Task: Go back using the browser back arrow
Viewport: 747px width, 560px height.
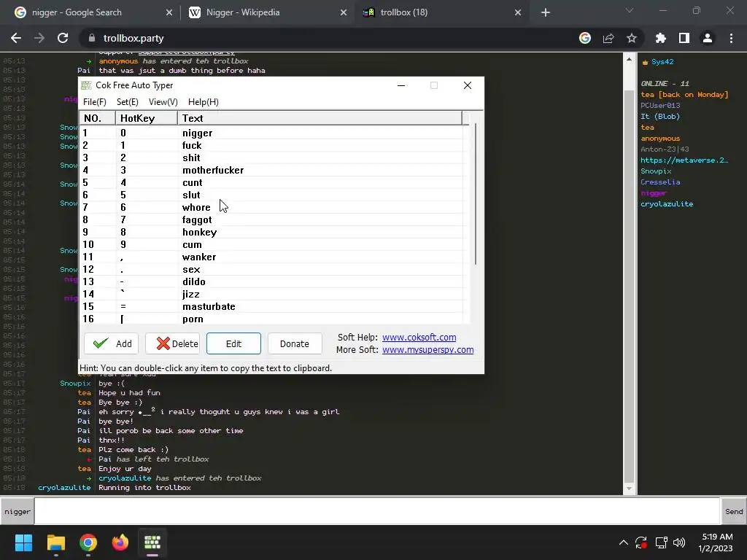Action: click(x=16, y=38)
